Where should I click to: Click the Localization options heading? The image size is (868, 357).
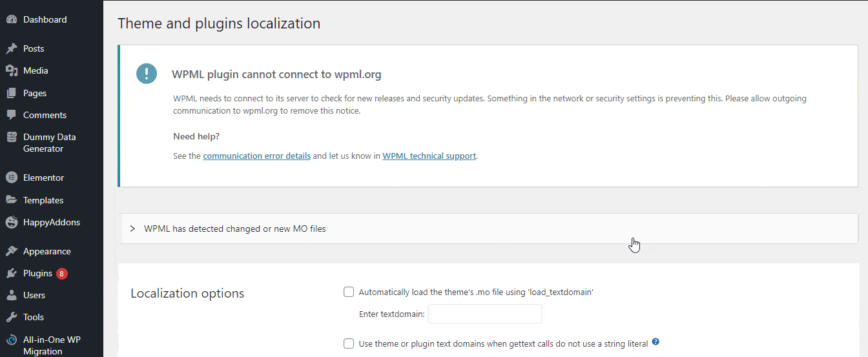tap(187, 294)
